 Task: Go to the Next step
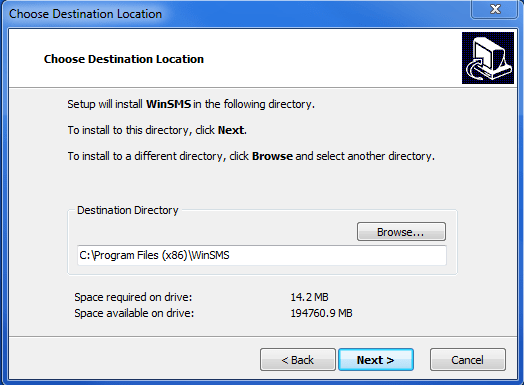pos(376,360)
